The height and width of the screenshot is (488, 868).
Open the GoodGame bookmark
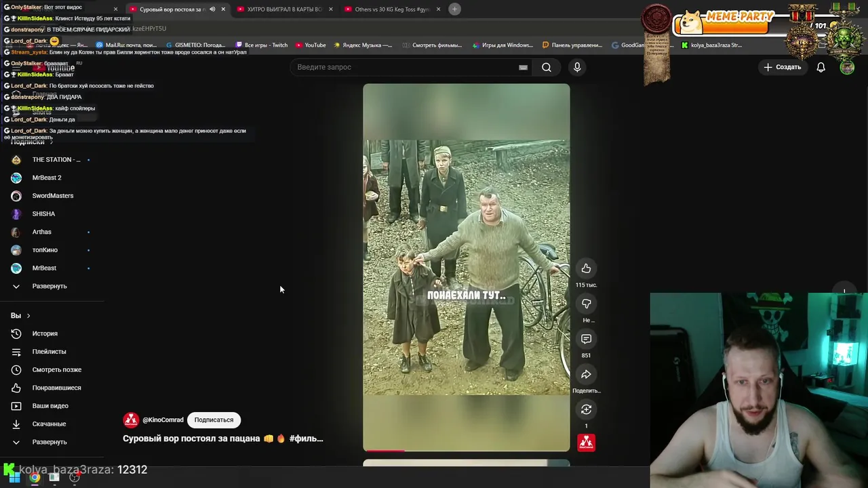[628, 45]
